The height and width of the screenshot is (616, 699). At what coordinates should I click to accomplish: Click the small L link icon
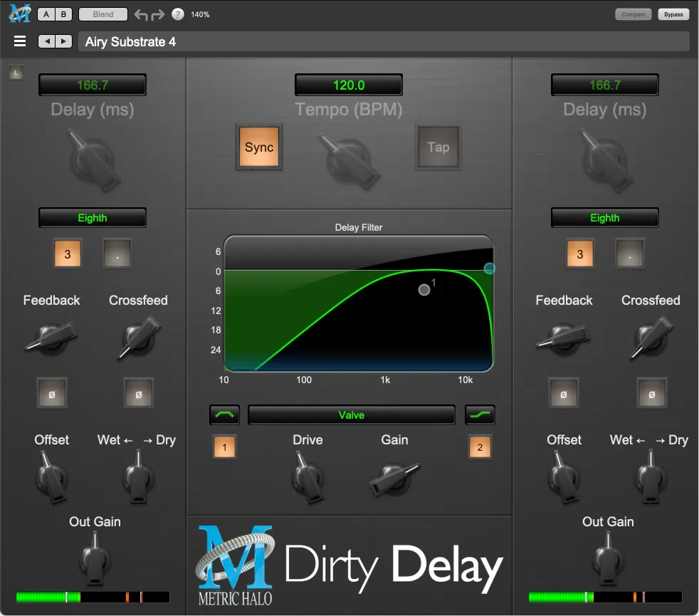point(16,73)
